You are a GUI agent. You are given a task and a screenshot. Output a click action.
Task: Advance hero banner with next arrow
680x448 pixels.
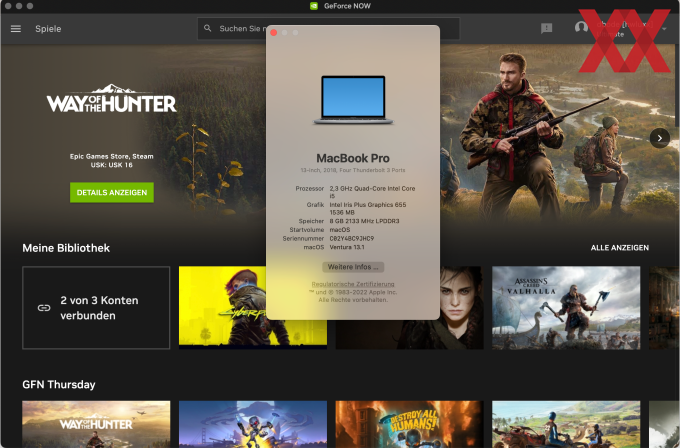(660, 138)
